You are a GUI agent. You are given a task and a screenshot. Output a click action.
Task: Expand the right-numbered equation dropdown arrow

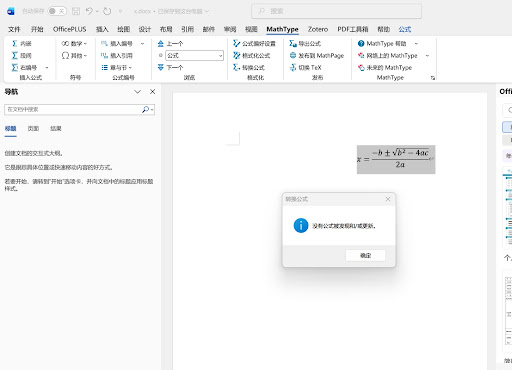47,68
